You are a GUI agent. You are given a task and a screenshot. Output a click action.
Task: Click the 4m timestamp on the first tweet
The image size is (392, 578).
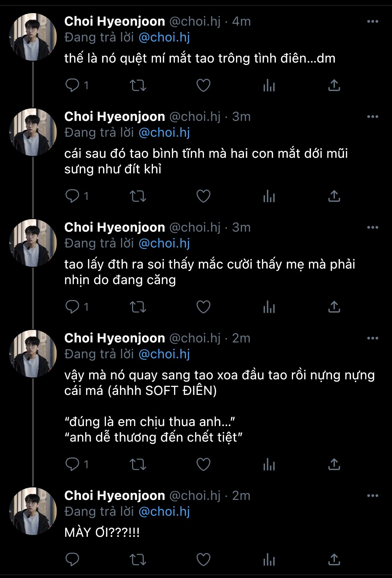[241, 22]
